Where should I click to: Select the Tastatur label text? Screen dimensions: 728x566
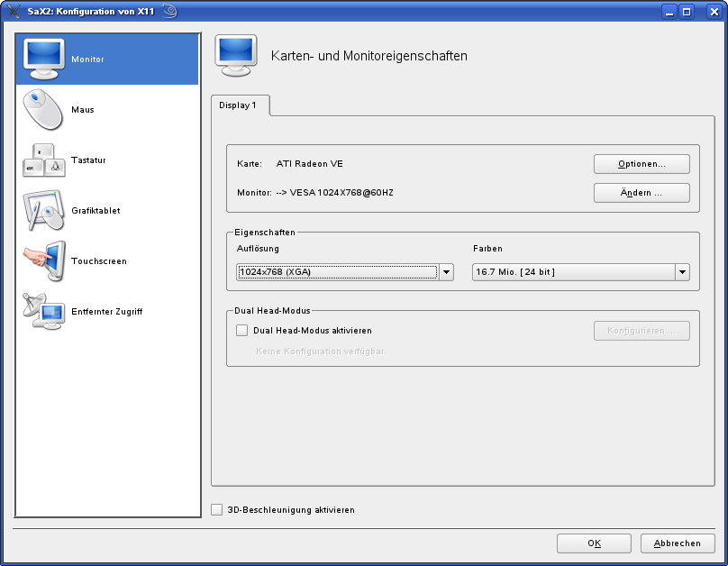point(88,160)
